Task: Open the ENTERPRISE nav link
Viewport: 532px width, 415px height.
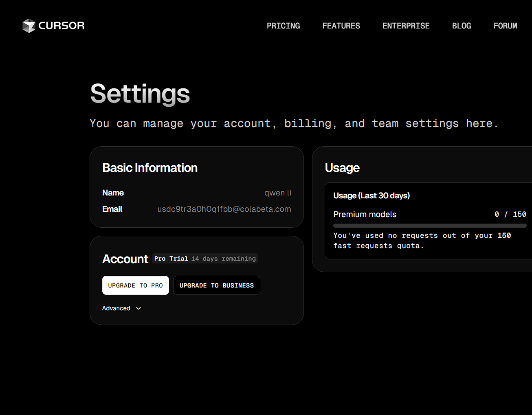Action: click(x=406, y=26)
